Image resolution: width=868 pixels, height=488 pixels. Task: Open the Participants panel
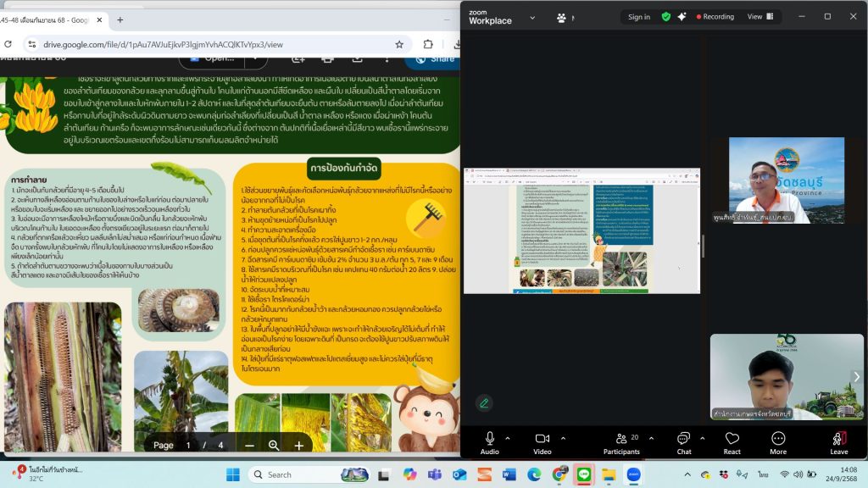[x=621, y=441]
